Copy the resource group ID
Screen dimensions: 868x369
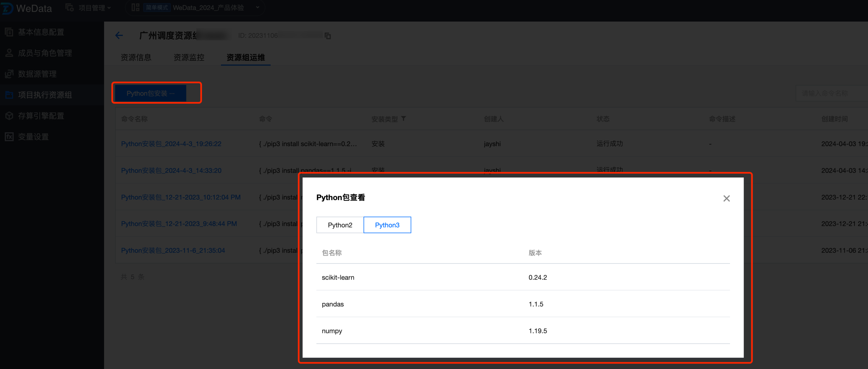[327, 36]
